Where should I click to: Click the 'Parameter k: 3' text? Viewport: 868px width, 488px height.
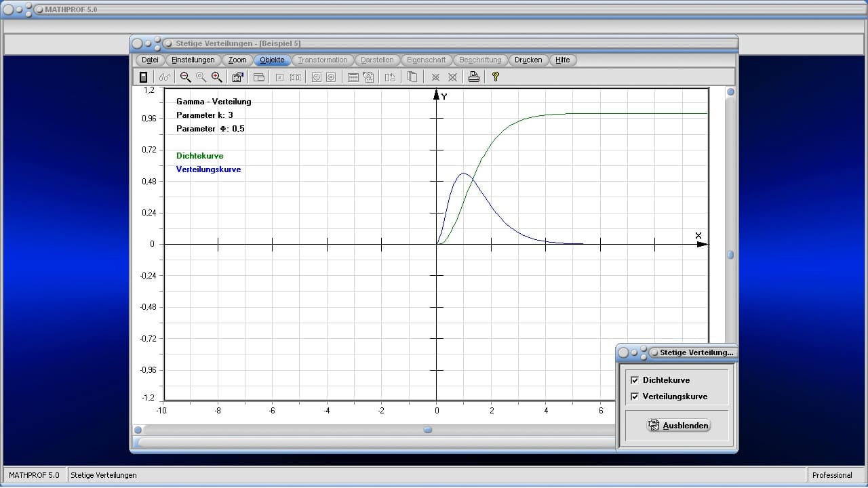click(x=205, y=115)
